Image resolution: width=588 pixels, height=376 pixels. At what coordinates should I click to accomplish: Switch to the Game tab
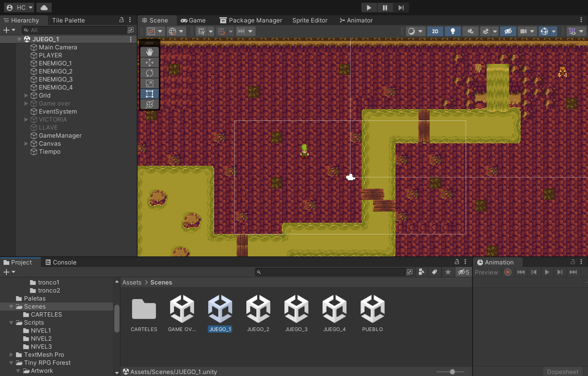pos(193,20)
